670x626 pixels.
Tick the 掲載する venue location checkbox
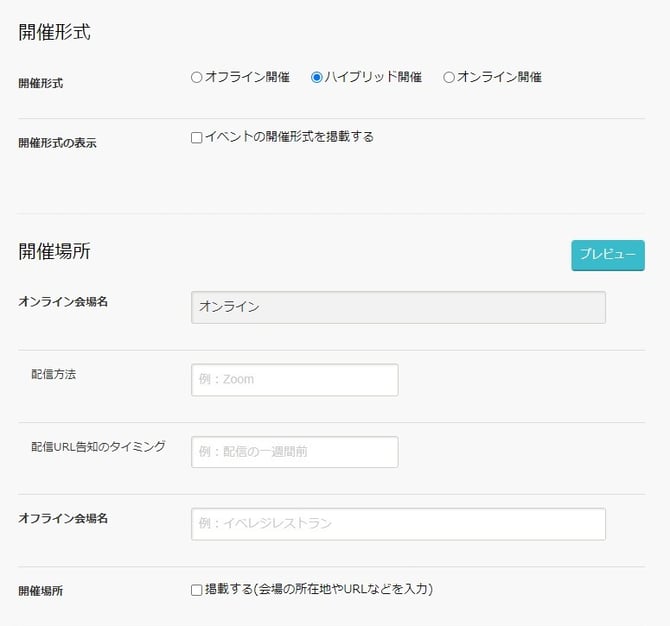197,590
